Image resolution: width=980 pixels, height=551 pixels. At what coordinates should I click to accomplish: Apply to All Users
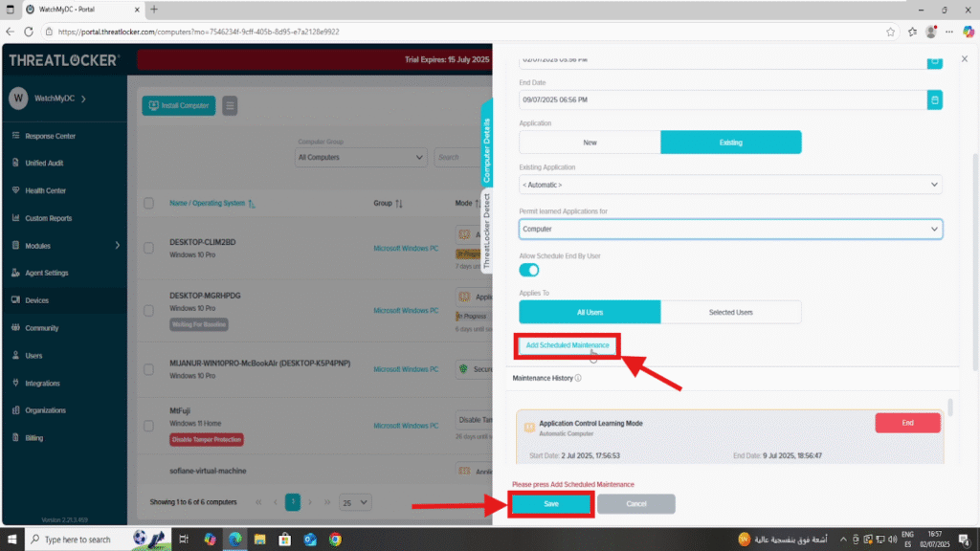[x=590, y=312]
